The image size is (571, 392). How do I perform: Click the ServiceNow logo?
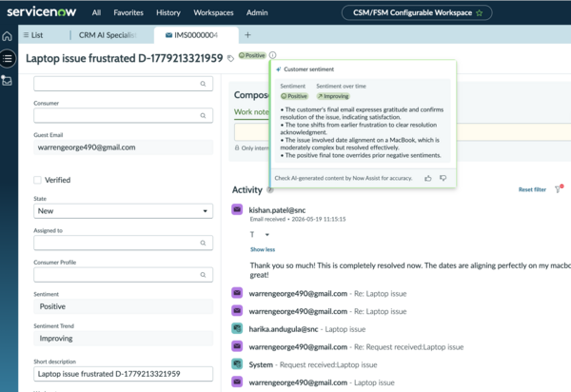[42, 12]
